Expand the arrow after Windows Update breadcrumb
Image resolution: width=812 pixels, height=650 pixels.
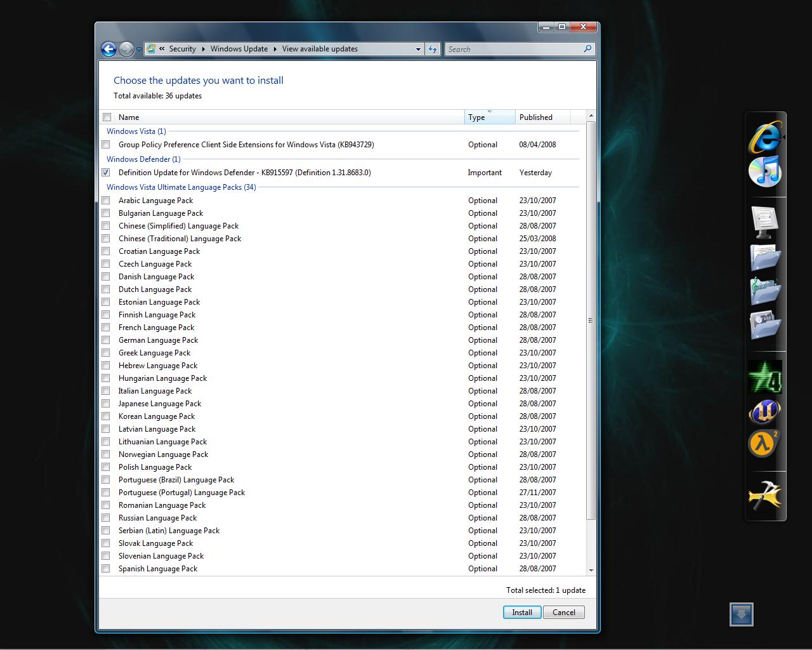tap(275, 49)
